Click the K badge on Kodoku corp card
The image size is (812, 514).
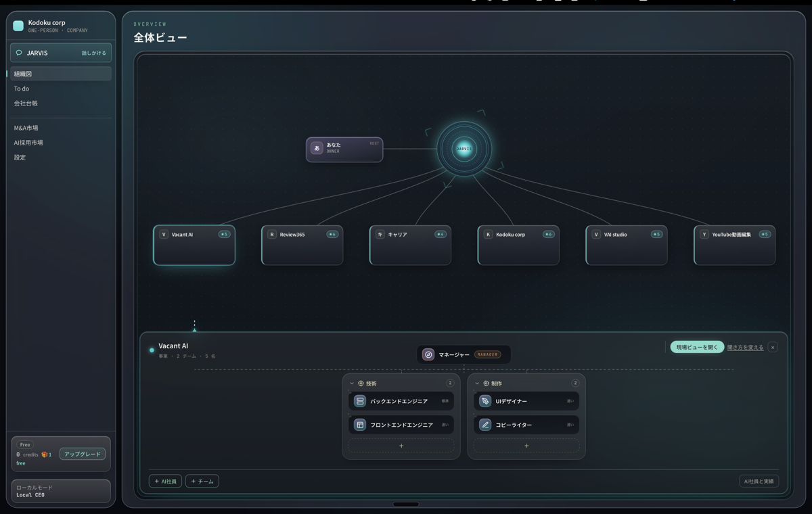coord(488,235)
